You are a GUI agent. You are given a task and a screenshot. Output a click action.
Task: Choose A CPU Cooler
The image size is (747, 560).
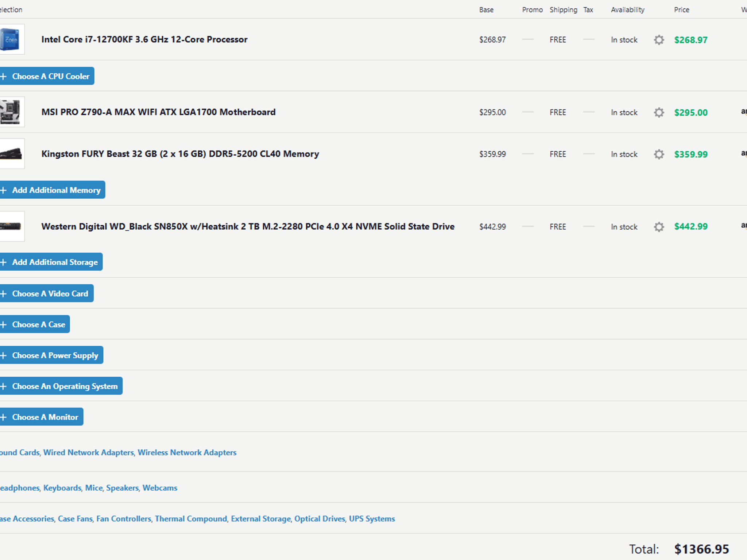click(x=47, y=76)
